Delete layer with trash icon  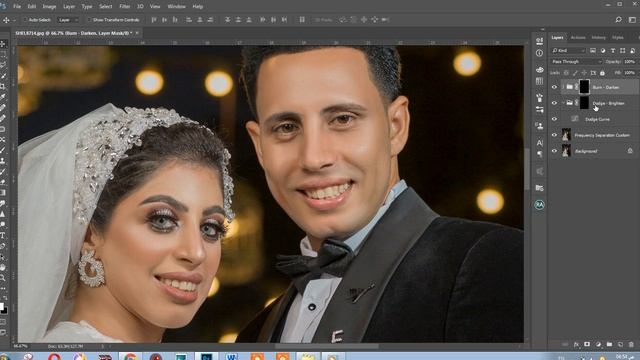(631, 344)
